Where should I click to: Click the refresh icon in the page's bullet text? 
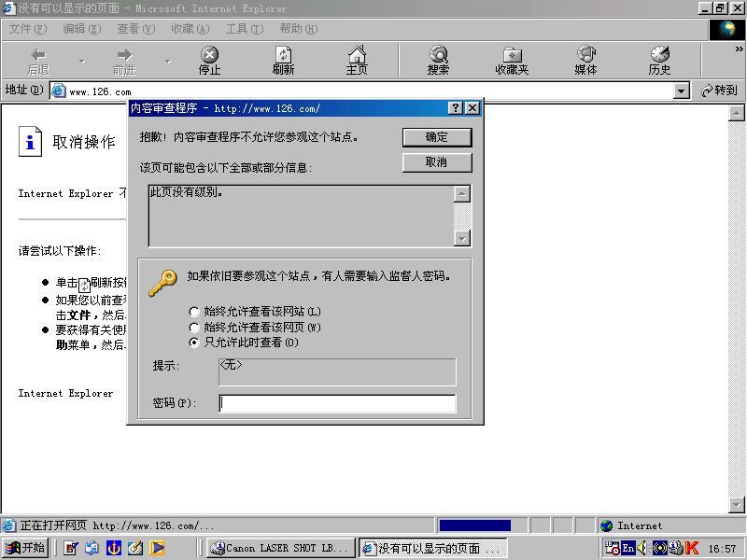coord(84,285)
